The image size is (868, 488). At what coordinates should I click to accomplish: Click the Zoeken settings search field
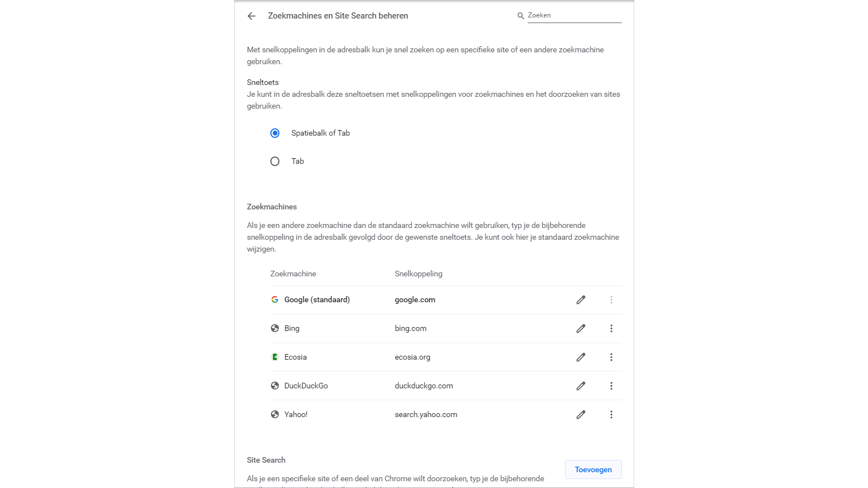tap(573, 16)
